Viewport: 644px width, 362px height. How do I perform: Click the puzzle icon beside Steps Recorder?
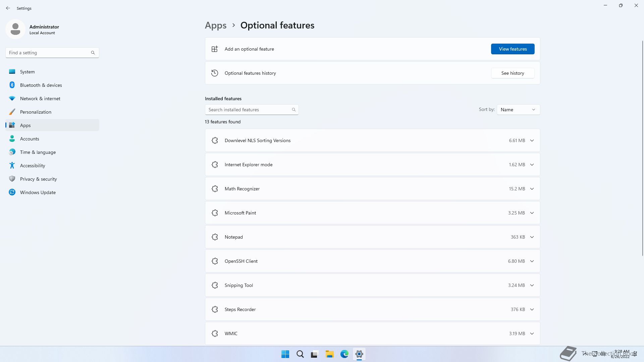click(x=215, y=309)
